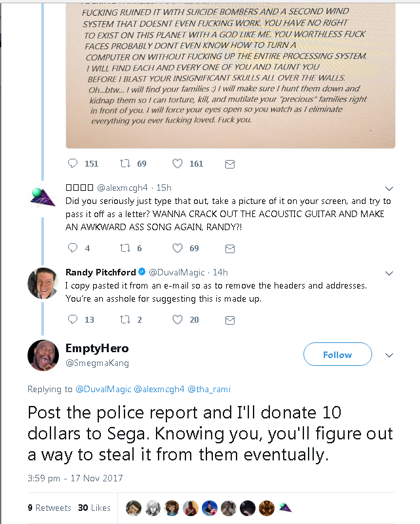Open more options for @alexmcgh4's tweet
Image resolution: width=420 pixels, height=524 pixels.
(389, 189)
